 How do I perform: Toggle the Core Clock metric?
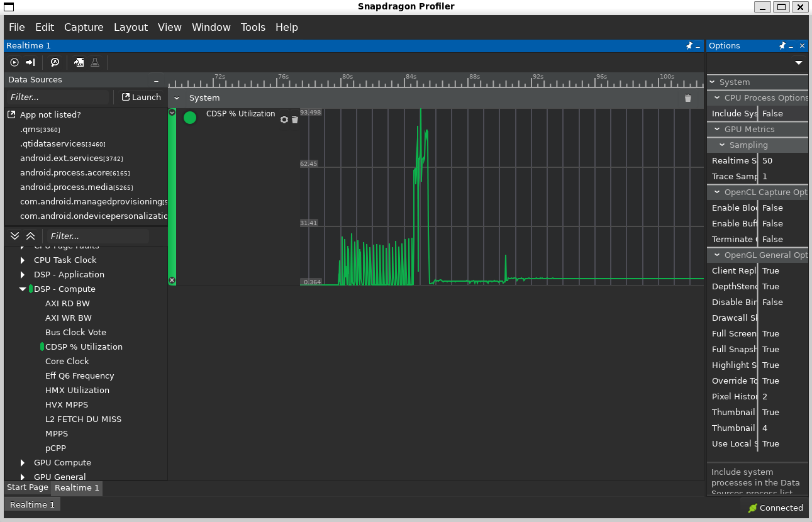click(x=67, y=361)
